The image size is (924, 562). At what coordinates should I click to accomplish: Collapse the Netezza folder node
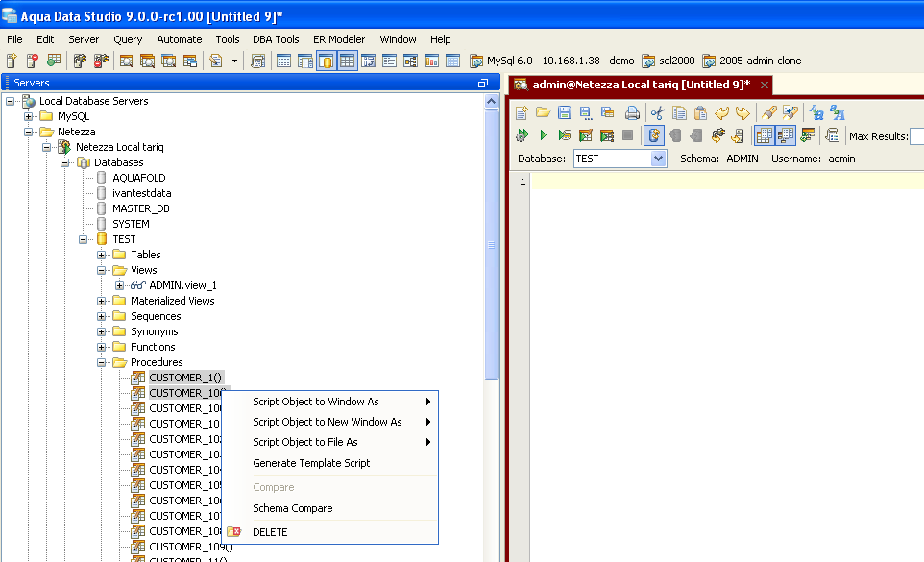coord(28,132)
